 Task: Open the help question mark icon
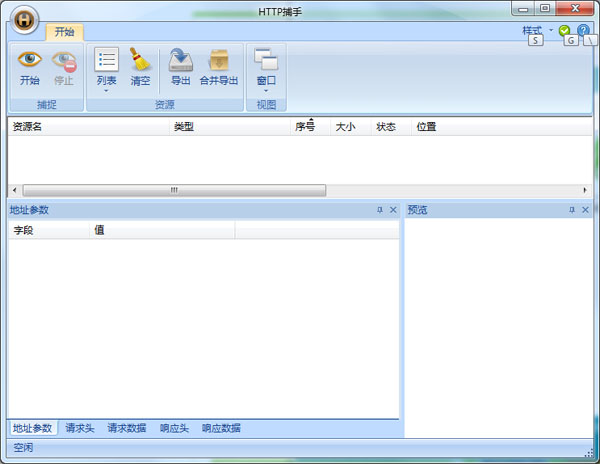coord(583,31)
